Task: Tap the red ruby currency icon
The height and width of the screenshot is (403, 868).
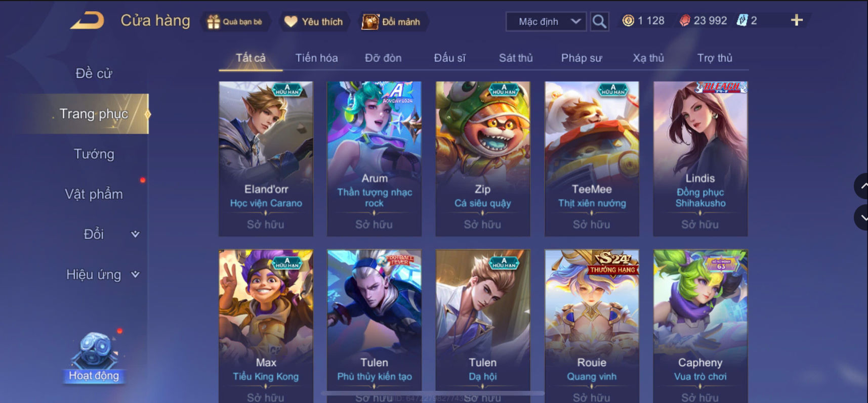Action: pyautogui.click(x=684, y=21)
